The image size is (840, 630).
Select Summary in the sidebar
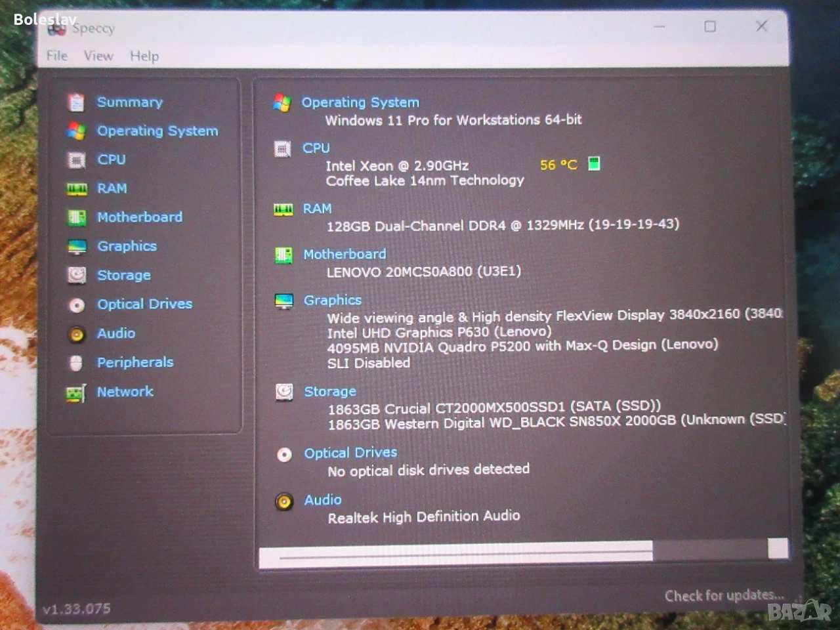point(130,102)
